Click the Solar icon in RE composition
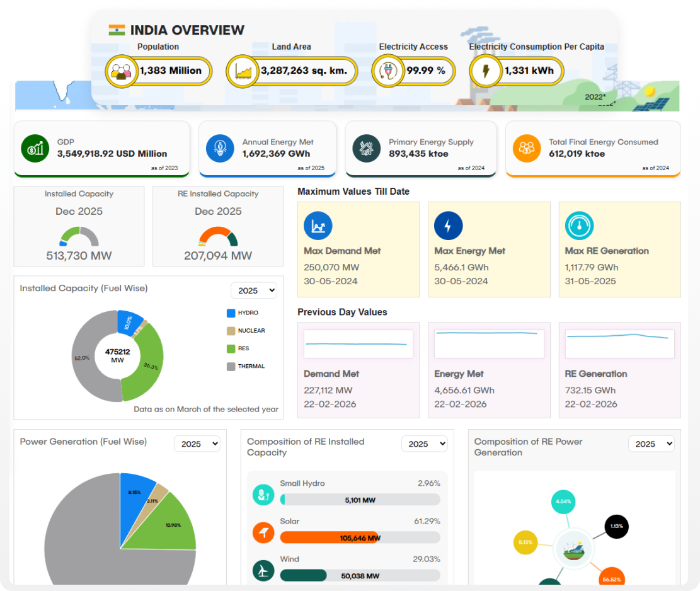The image size is (700, 591). coord(263,532)
